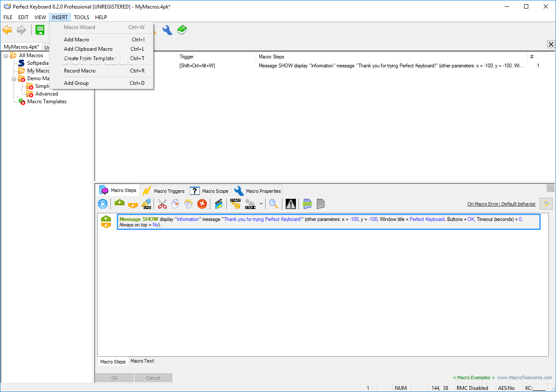Screen dimensions: 556x392
Task: Open settings via the blue wrench toolbar icon
Action: coord(167,30)
